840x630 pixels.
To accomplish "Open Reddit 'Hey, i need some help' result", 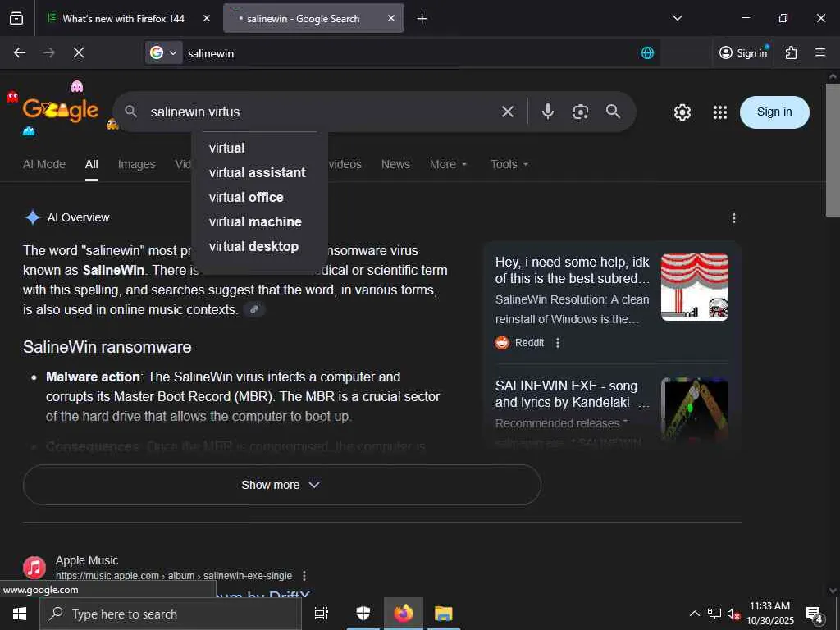I will tap(572, 270).
